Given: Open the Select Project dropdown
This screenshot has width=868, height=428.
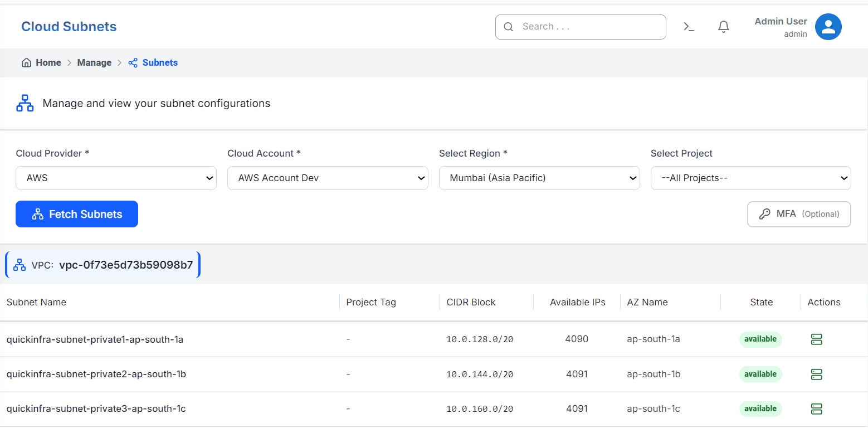Looking at the screenshot, I should click(750, 178).
